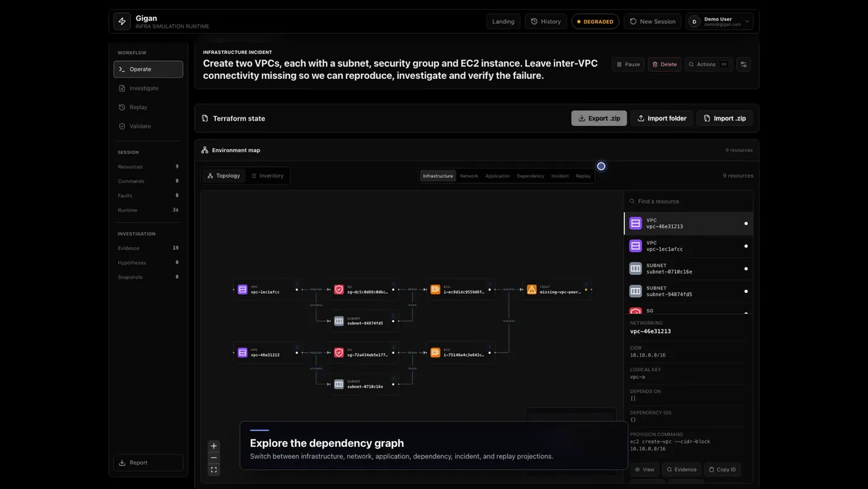
Task: Open Evidence entry under Investigation
Action: pyautogui.click(x=148, y=248)
